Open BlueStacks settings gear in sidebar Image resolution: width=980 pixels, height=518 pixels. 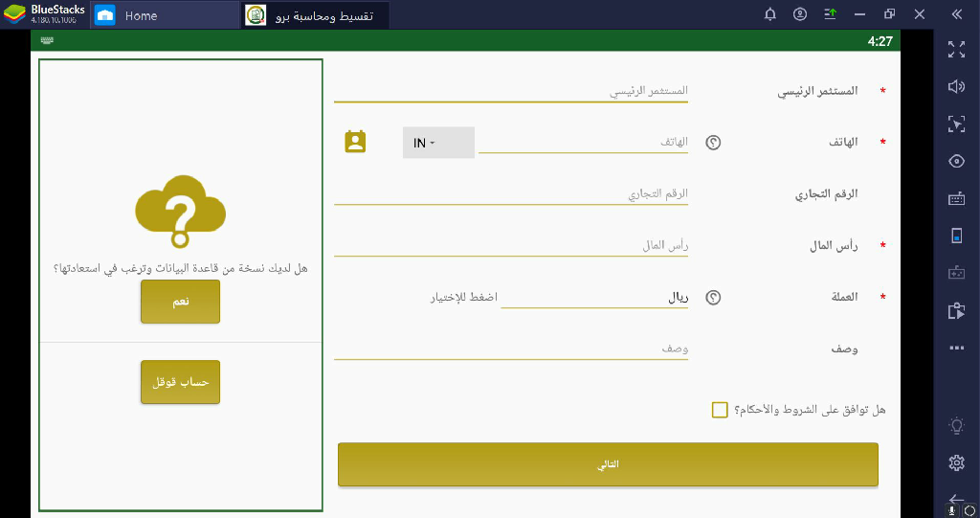[955, 463]
